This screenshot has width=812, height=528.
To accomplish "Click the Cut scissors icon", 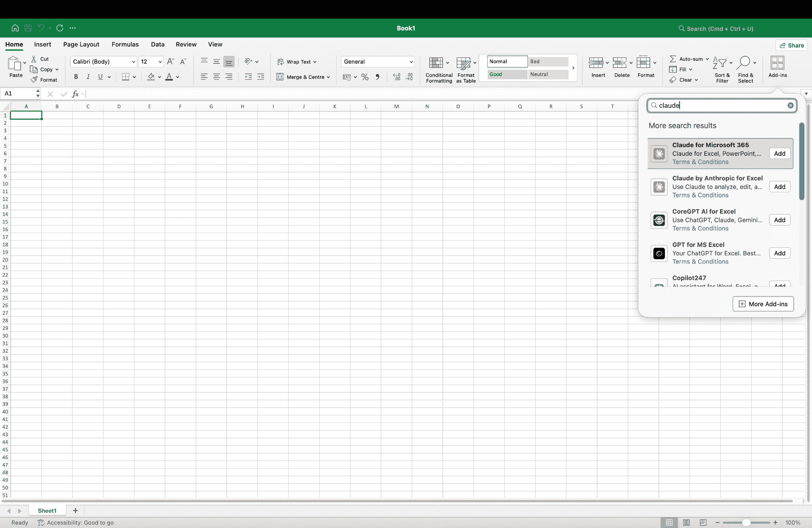I will coord(34,59).
